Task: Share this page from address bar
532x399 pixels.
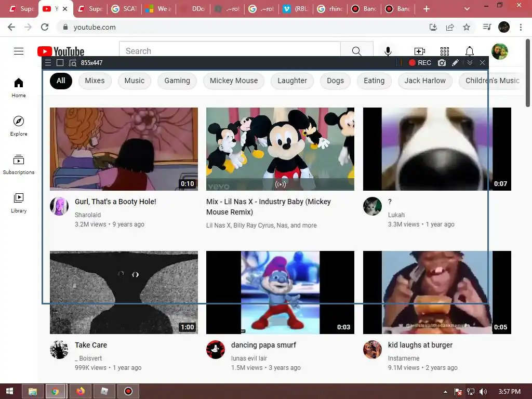Action: pyautogui.click(x=450, y=27)
